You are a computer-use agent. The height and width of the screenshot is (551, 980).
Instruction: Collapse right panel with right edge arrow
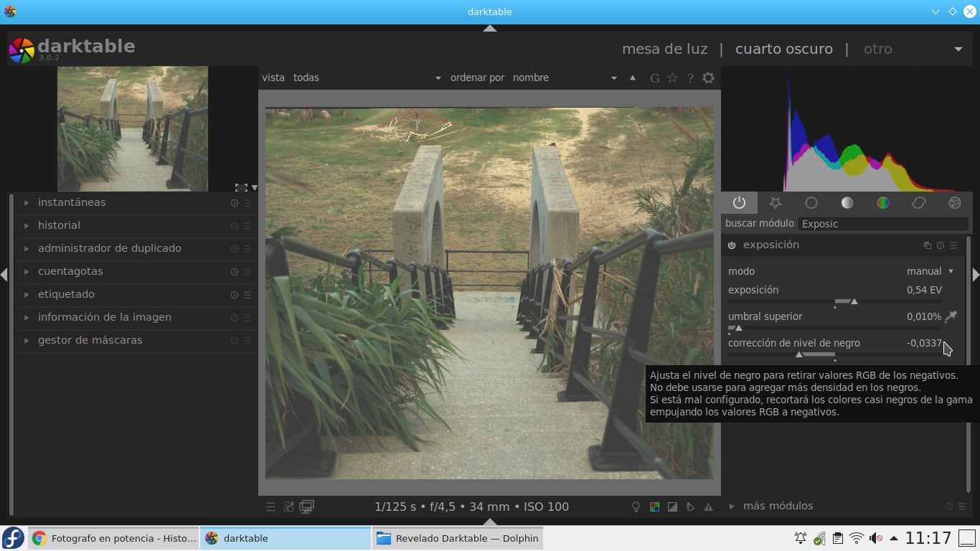tap(976, 275)
